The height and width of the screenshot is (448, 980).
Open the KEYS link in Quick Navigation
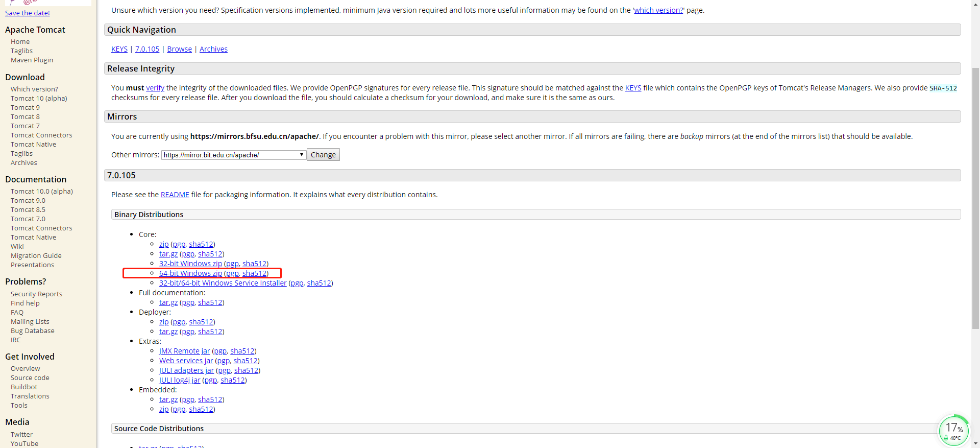[x=119, y=49]
